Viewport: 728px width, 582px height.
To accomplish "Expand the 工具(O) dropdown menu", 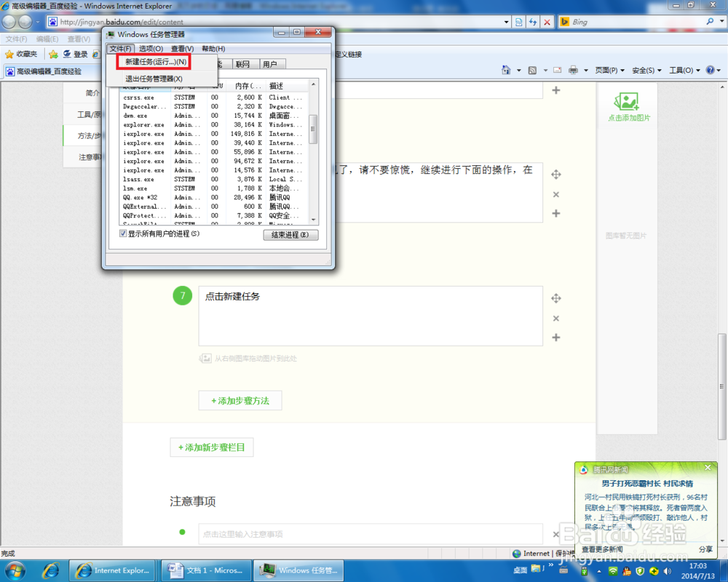I will [684, 70].
